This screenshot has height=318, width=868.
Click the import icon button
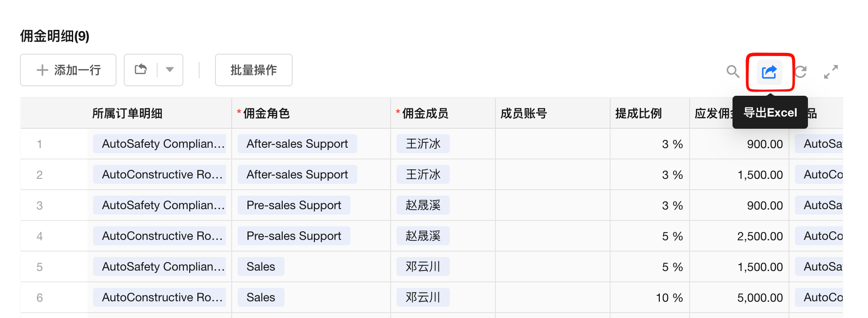(141, 70)
